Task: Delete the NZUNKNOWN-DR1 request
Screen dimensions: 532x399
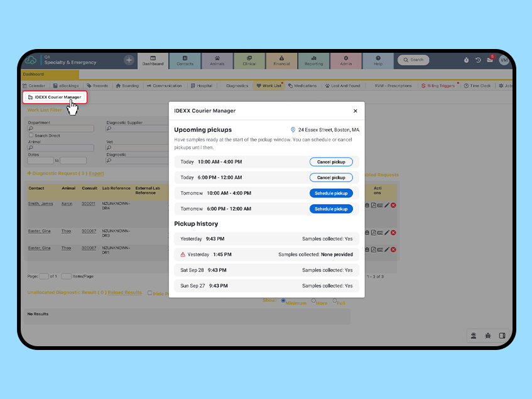Action: tap(393, 249)
